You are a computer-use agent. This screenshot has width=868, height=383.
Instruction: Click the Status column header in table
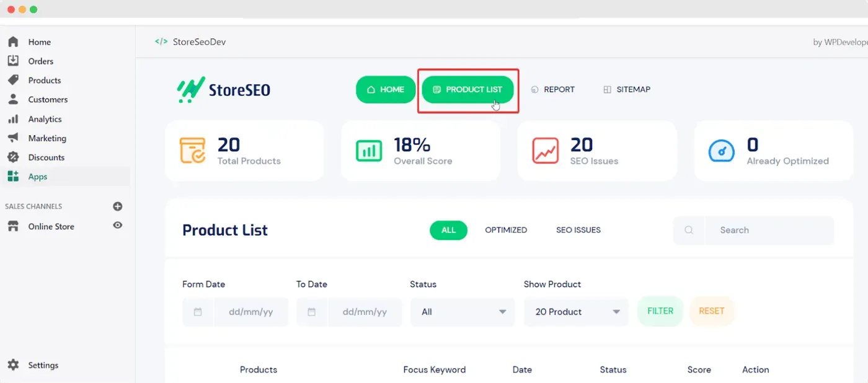point(613,369)
